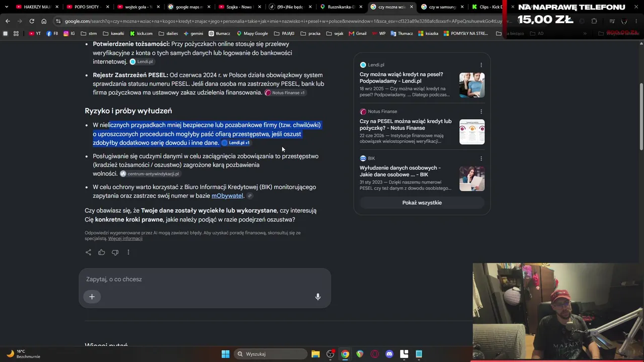Open the PAJĄKI bookmarks folder
644x362 pixels.
point(285,33)
